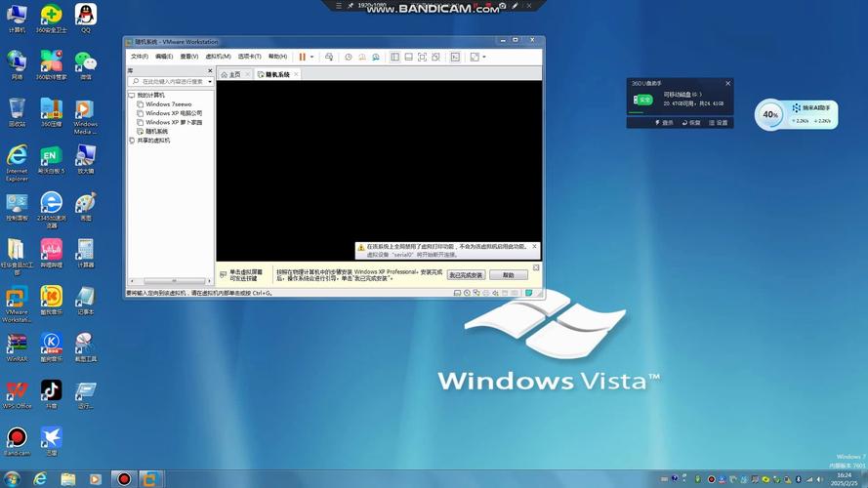Screen dimensions: 868x488
Task: Click the 40% memory usage circle
Action: tap(770, 114)
